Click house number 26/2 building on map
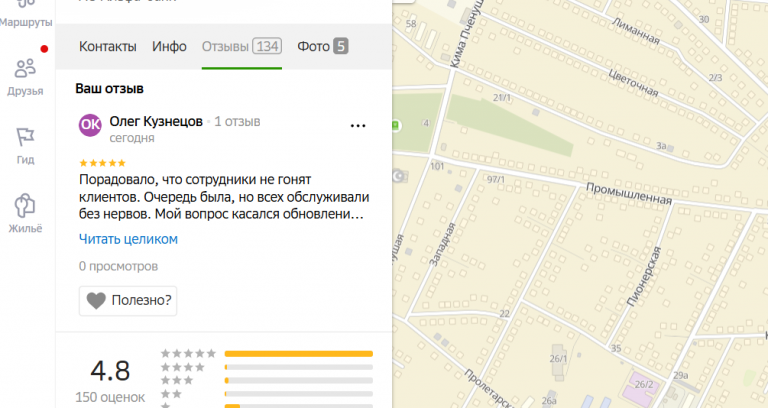768x408 pixels. click(x=643, y=386)
